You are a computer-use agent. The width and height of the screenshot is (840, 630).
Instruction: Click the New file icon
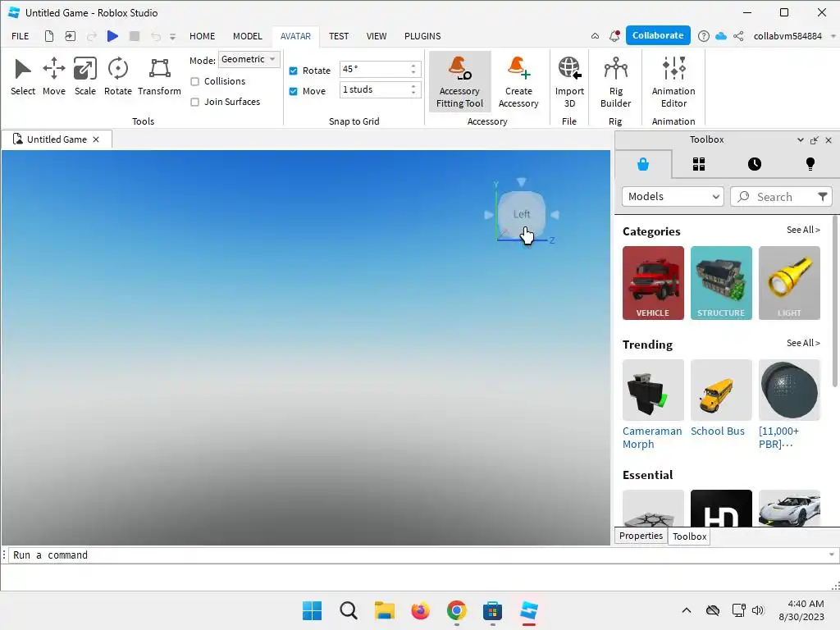pos(48,36)
